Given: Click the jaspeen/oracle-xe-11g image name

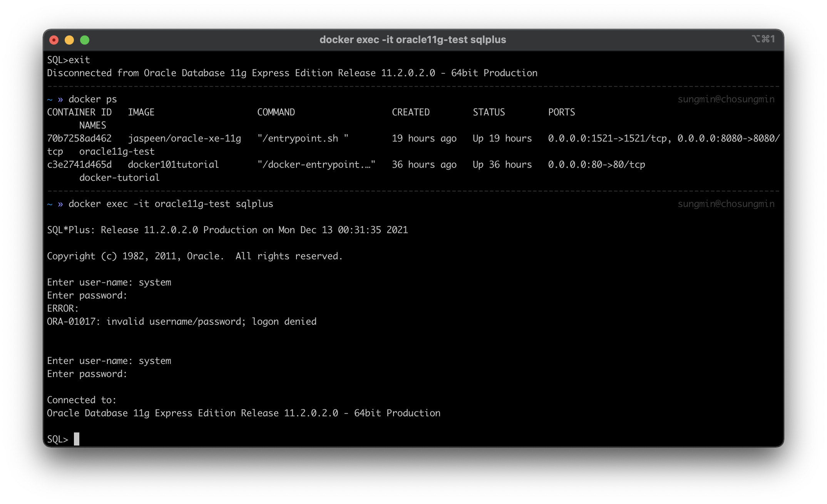Looking at the screenshot, I should point(184,139).
